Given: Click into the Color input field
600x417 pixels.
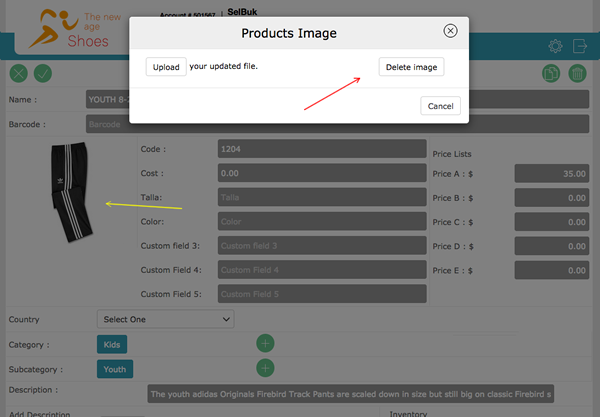Looking at the screenshot, I should (x=321, y=221).
